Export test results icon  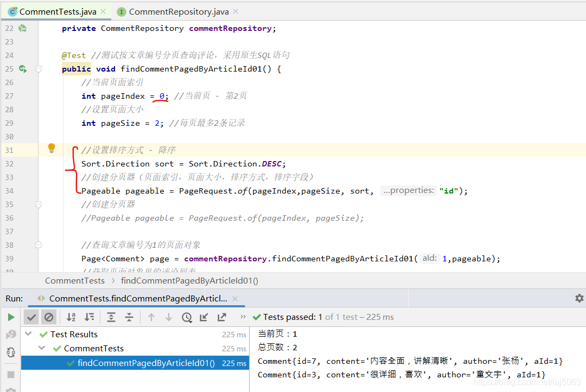coord(221,317)
